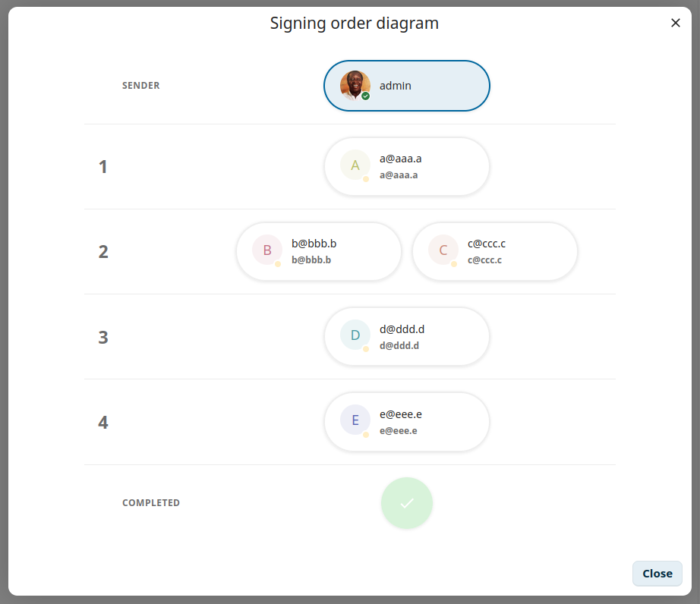Viewport: 700px width, 604px height.
Task: Select the admin sender card
Action: pos(407,85)
